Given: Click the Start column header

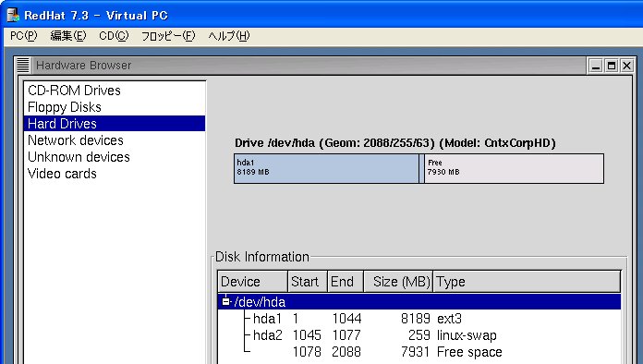Looking at the screenshot, I should click(308, 282).
